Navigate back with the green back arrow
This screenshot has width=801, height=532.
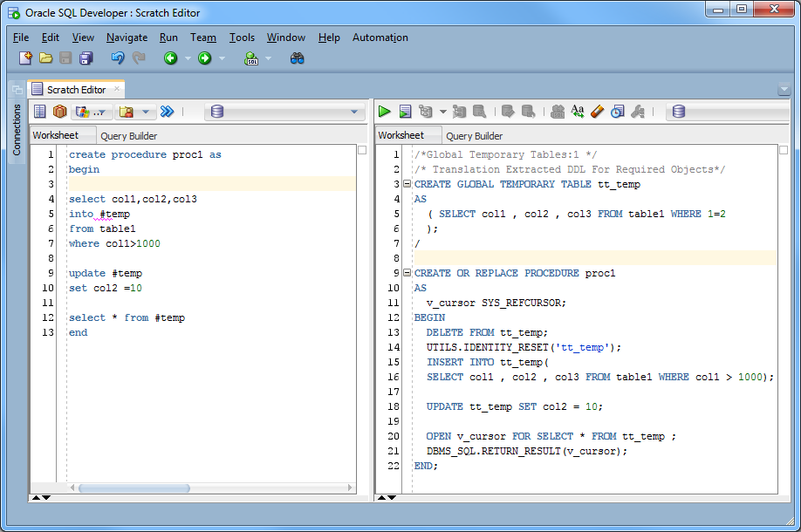[x=170, y=58]
